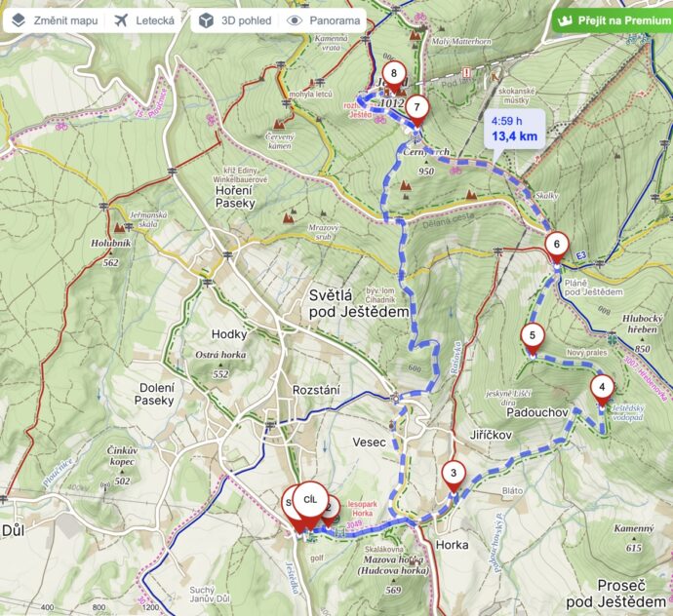Image resolution: width=673 pixels, height=616 pixels.
Task: Select route waypoint marker 5
Action: tap(533, 336)
